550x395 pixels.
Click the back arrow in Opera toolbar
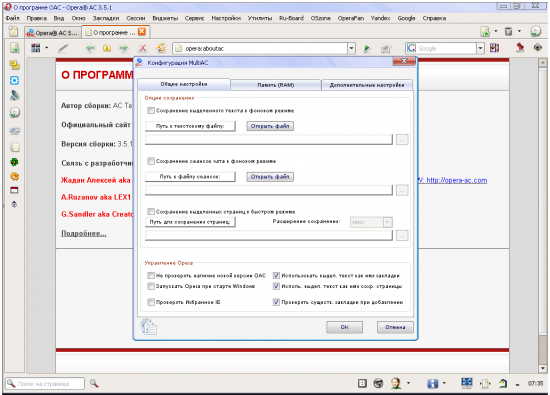click(x=90, y=48)
